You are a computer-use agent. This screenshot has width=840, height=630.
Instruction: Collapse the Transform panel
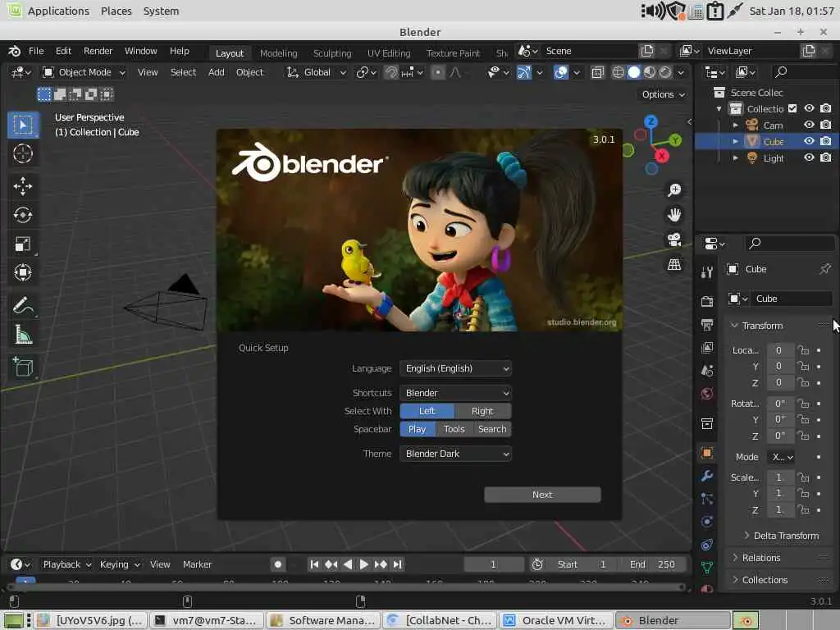click(734, 326)
